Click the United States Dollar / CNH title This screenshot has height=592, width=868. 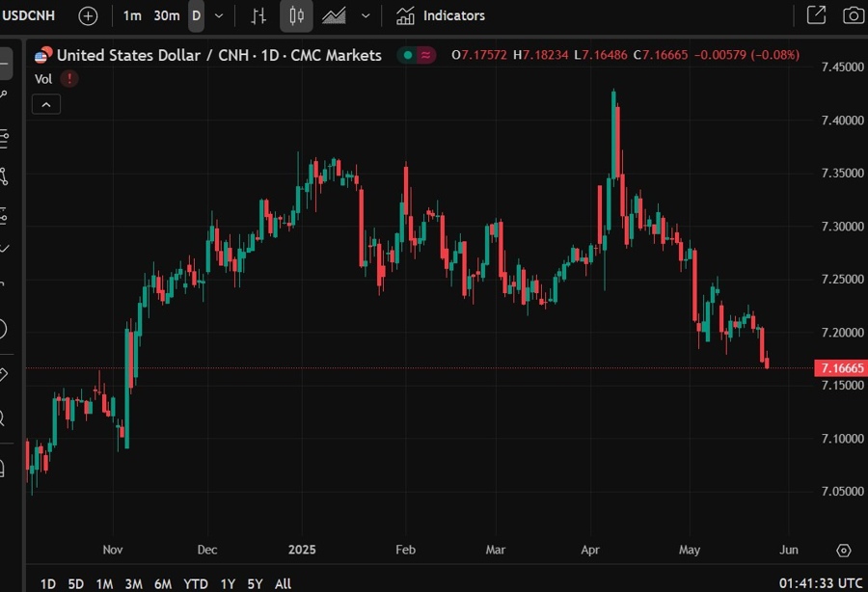219,55
